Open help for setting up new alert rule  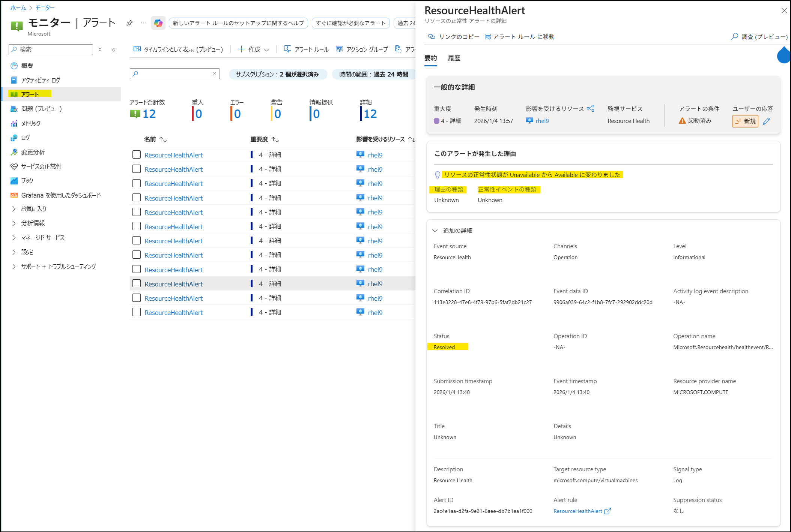click(239, 23)
